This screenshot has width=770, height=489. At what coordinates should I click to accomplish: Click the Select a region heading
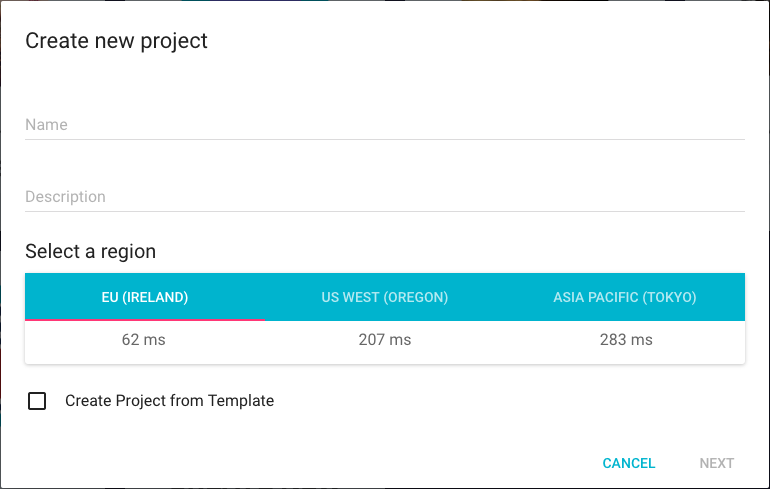pos(90,251)
